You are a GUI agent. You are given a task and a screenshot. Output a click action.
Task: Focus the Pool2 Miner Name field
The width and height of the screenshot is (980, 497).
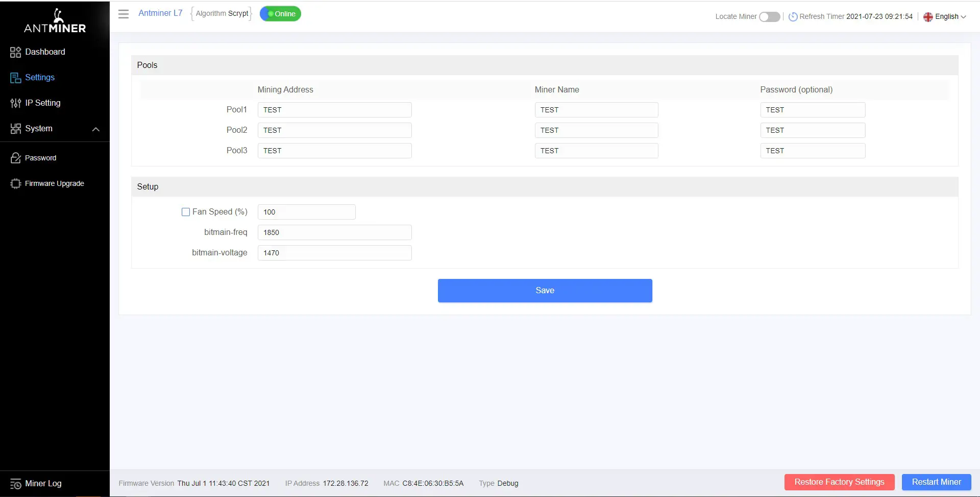click(x=597, y=130)
